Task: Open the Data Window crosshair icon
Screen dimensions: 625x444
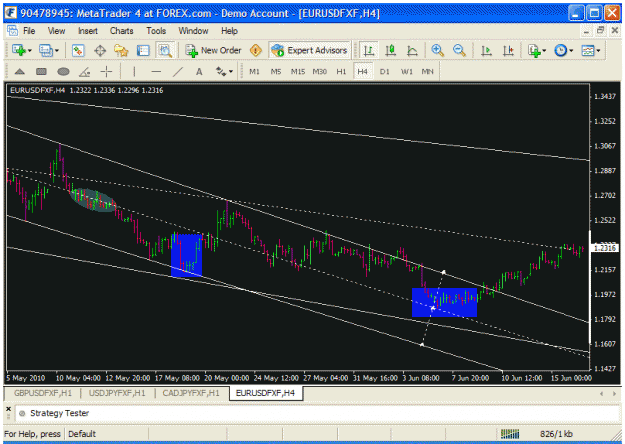Action: (x=100, y=51)
